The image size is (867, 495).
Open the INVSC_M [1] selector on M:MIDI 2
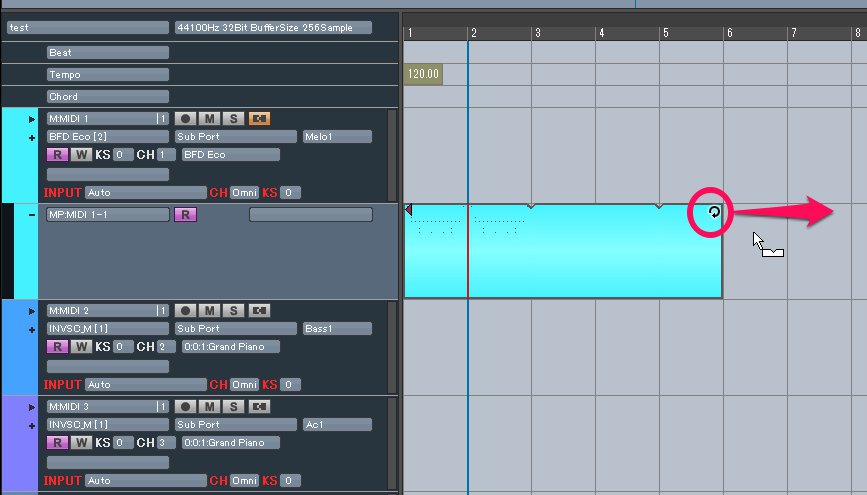coord(108,329)
